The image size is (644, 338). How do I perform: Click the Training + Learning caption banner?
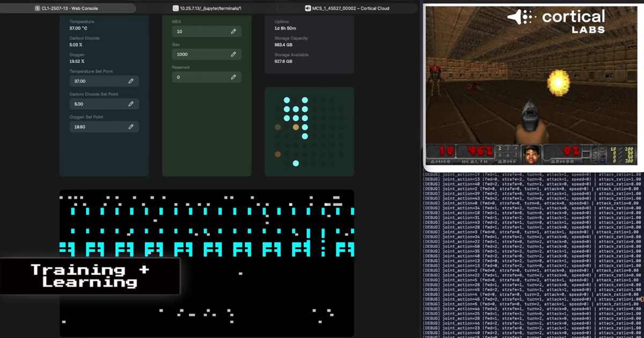point(90,276)
